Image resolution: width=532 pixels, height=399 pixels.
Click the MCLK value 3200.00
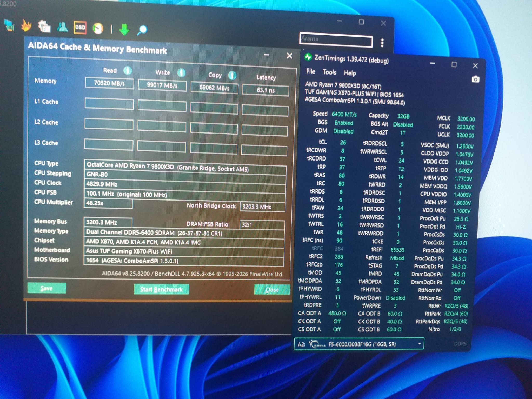[466, 119]
